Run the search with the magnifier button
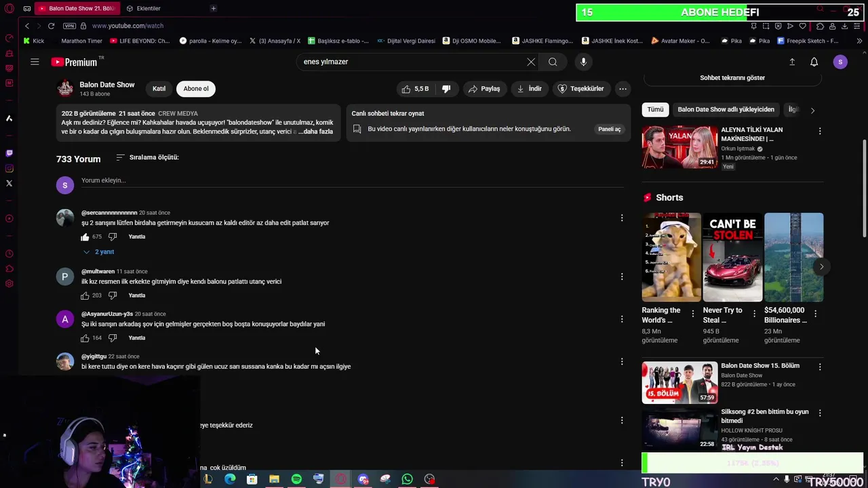Viewport: 868px width, 488px height. point(553,62)
